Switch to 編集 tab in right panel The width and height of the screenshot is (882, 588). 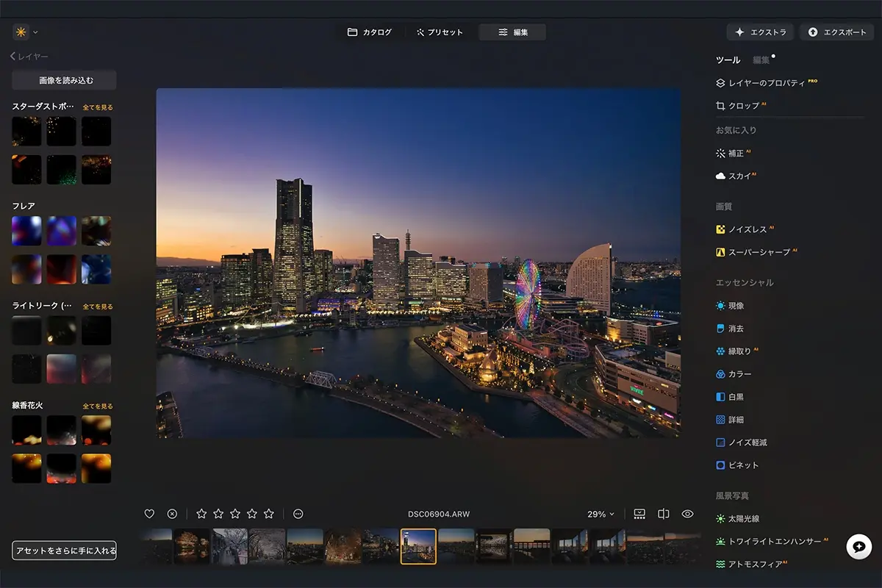(761, 60)
